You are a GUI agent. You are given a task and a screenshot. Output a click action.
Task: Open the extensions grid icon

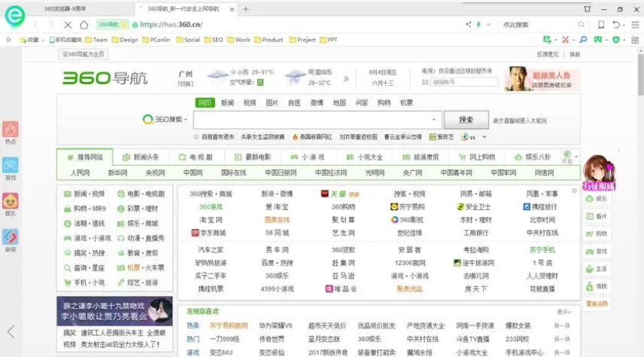point(635,40)
